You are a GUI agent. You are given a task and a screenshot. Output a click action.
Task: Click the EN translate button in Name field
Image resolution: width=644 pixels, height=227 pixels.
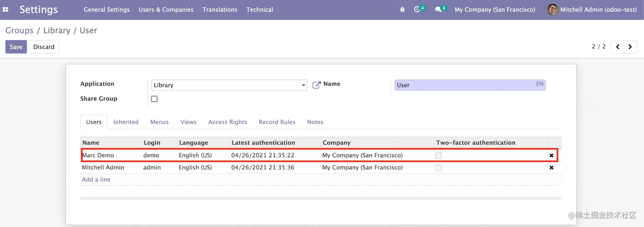click(x=540, y=84)
